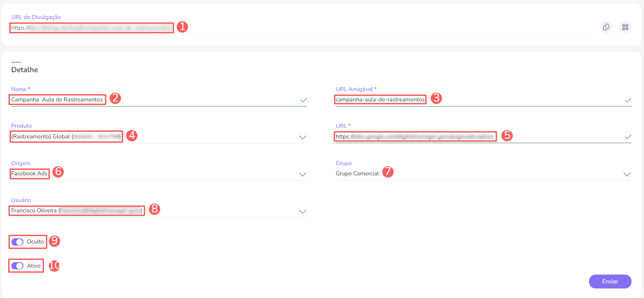
Task: Toggle the Oculto switch
Action: 17,242
